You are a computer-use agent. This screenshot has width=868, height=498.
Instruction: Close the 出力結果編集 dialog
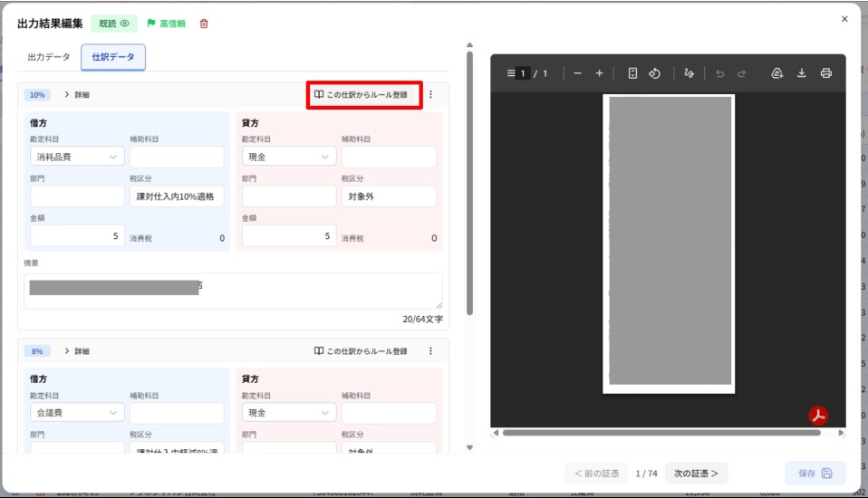(x=844, y=19)
